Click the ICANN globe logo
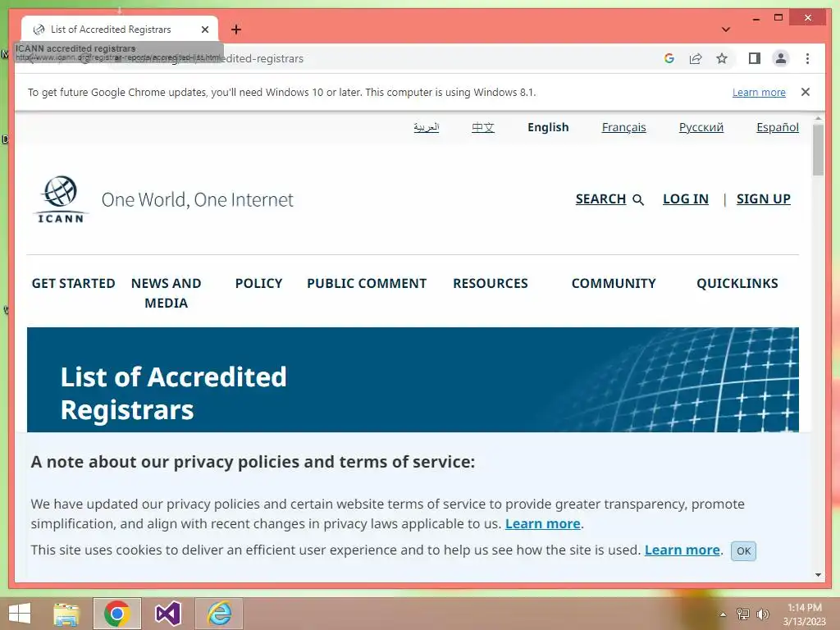This screenshot has width=840, height=630. 61,199
